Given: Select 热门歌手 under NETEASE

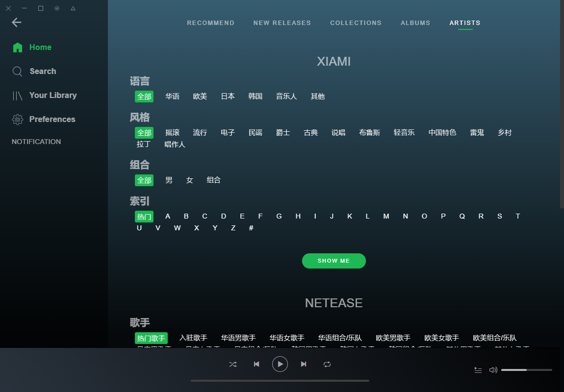Looking at the screenshot, I should (152, 338).
